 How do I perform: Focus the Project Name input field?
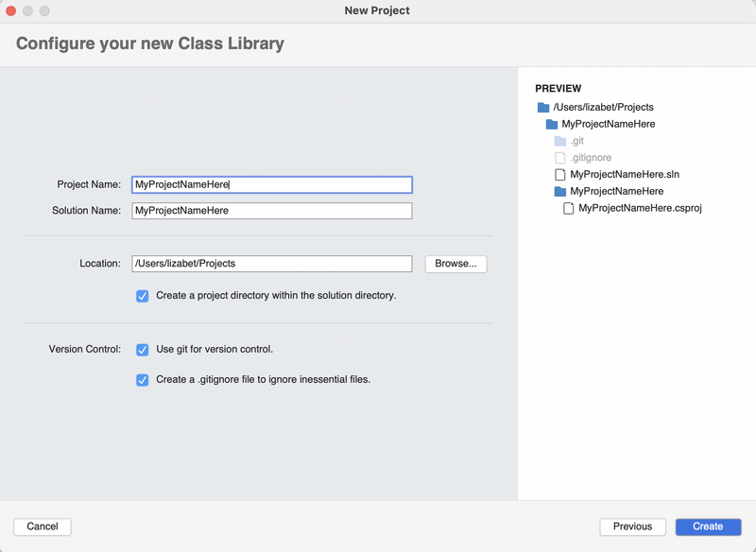tap(272, 184)
